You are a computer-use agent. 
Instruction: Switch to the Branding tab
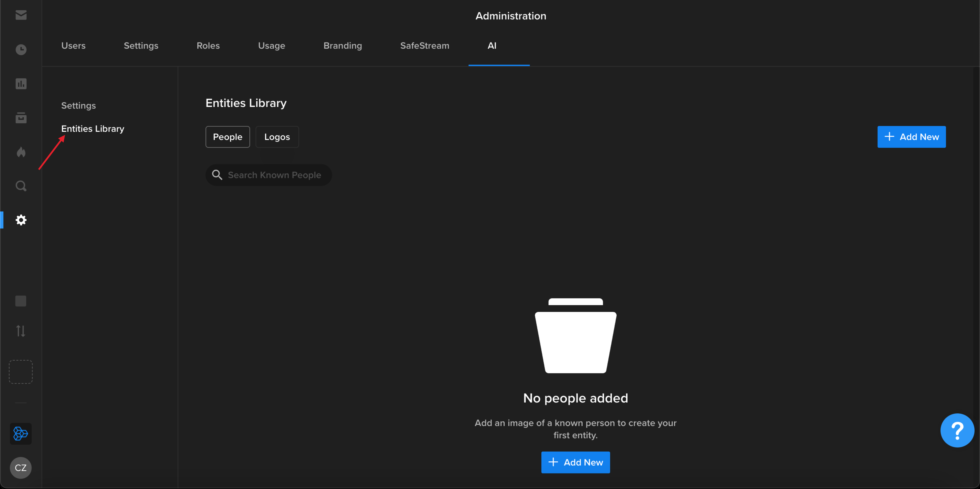point(343,46)
